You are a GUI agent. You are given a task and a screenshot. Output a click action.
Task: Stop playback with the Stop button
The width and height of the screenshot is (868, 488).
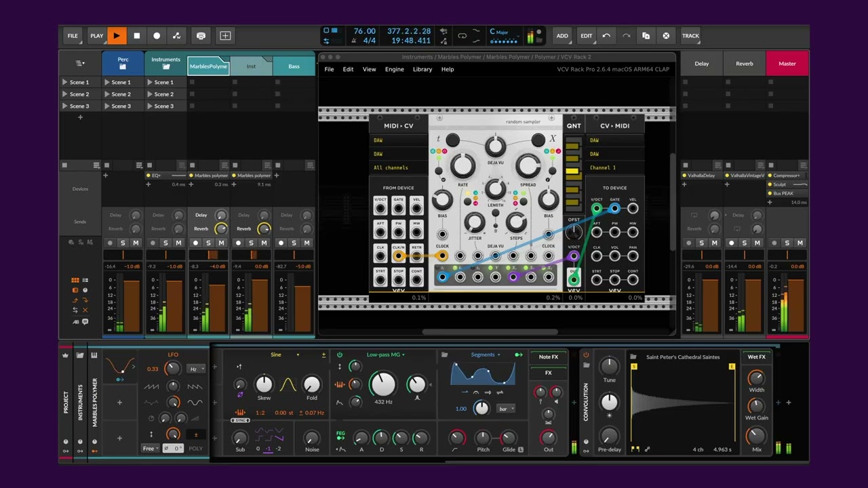point(136,36)
